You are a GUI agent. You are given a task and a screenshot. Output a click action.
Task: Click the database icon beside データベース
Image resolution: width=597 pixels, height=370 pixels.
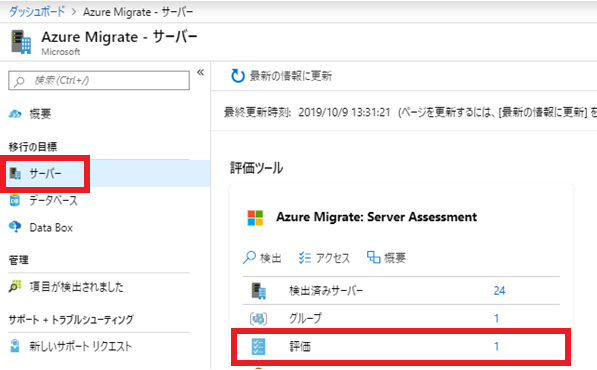[x=15, y=200]
